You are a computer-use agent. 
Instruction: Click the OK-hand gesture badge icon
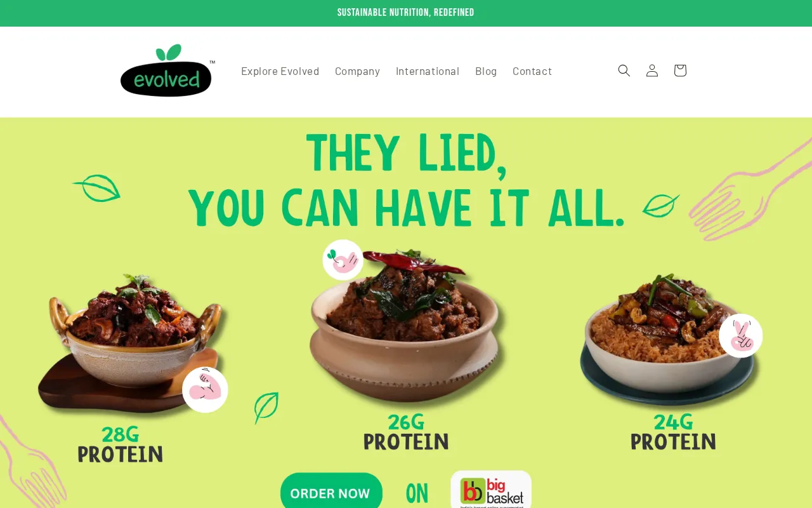(343, 260)
